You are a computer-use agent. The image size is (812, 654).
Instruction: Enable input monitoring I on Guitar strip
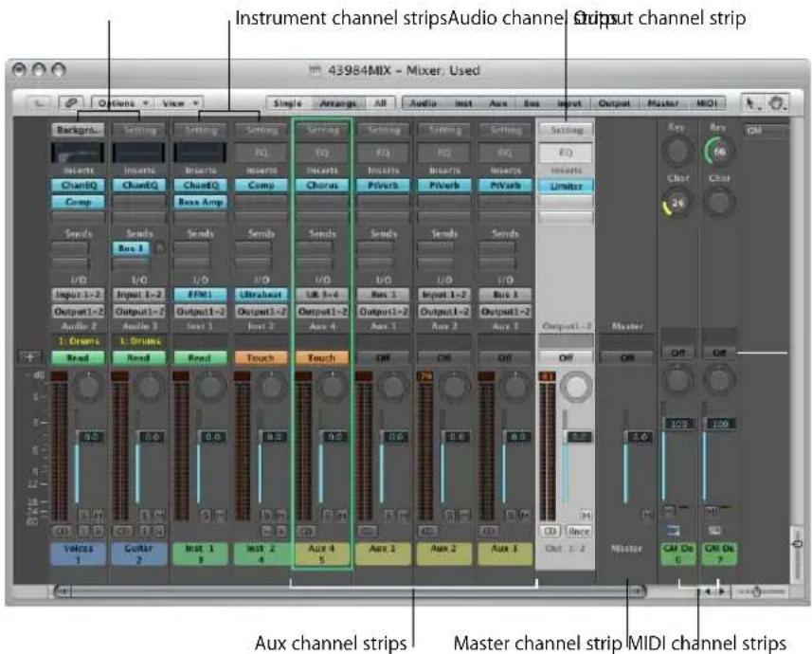[x=146, y=531]
